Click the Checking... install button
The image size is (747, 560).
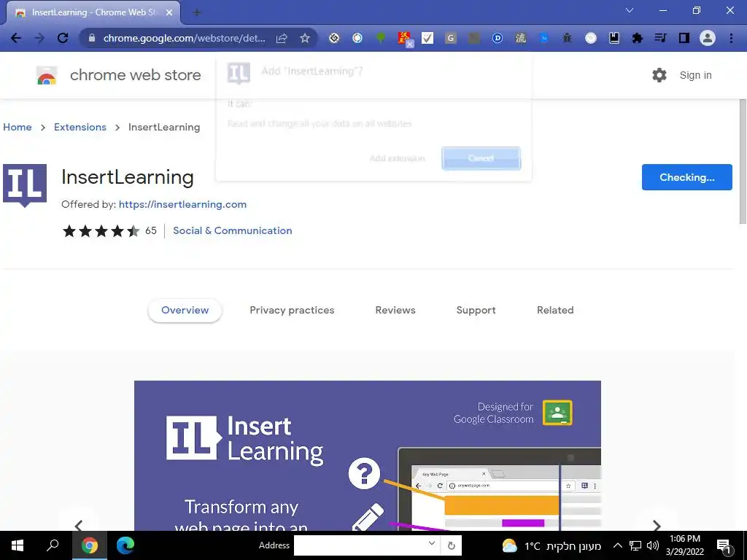[686, 177]
